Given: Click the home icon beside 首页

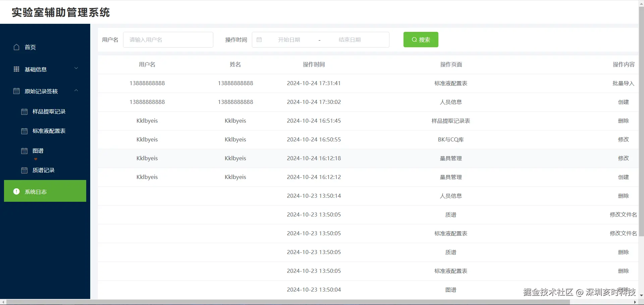Looking at the screenshot, I should [16, 47].
